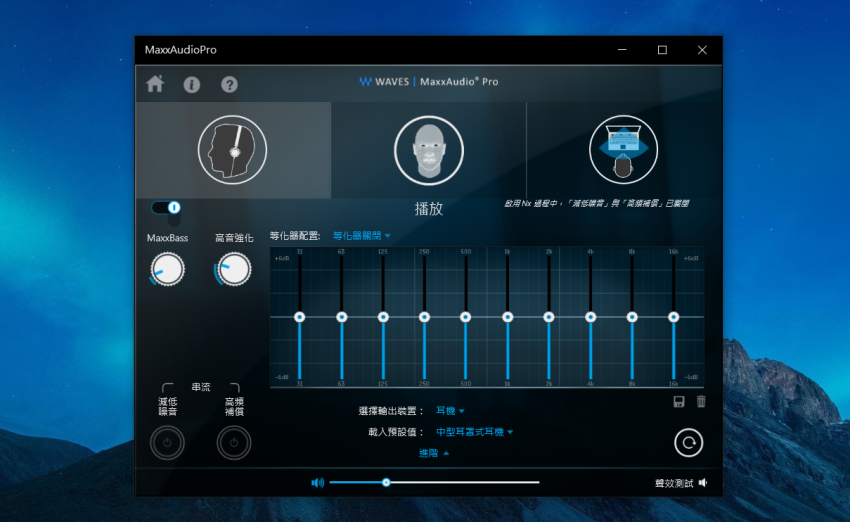
Task: Click the 聲效測試 sound test button
Action: [674, 483]
